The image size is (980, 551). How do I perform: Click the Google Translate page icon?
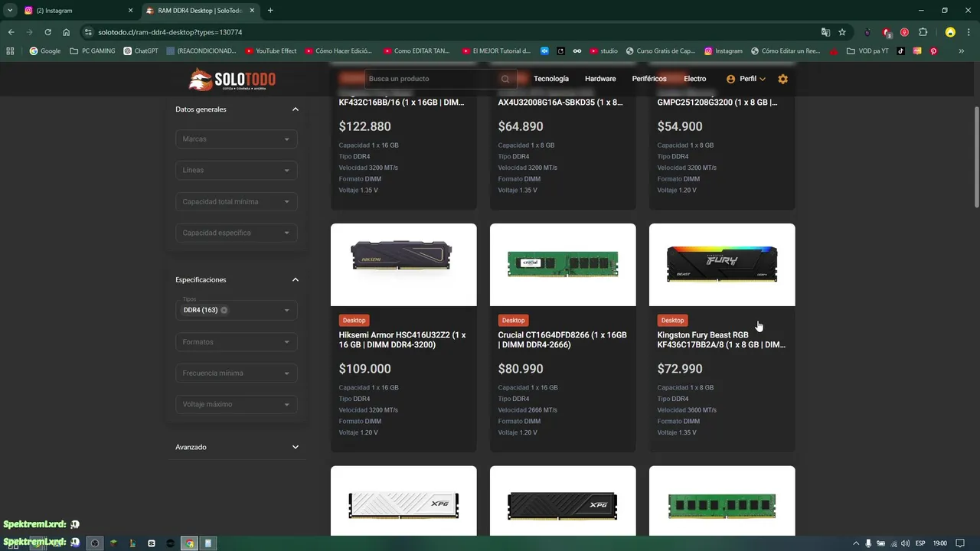coord(825,32)
